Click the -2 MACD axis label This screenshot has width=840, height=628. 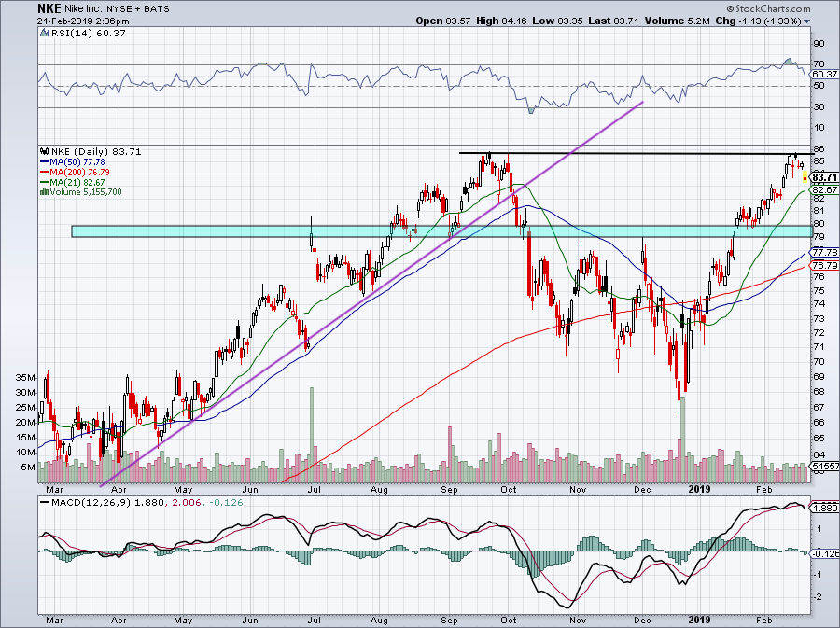click(818, 597)
